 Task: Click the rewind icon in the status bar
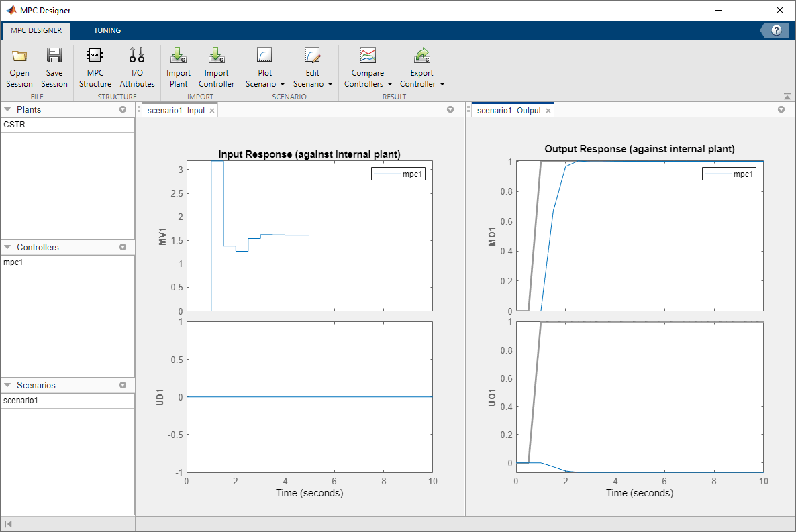point(8,524)
